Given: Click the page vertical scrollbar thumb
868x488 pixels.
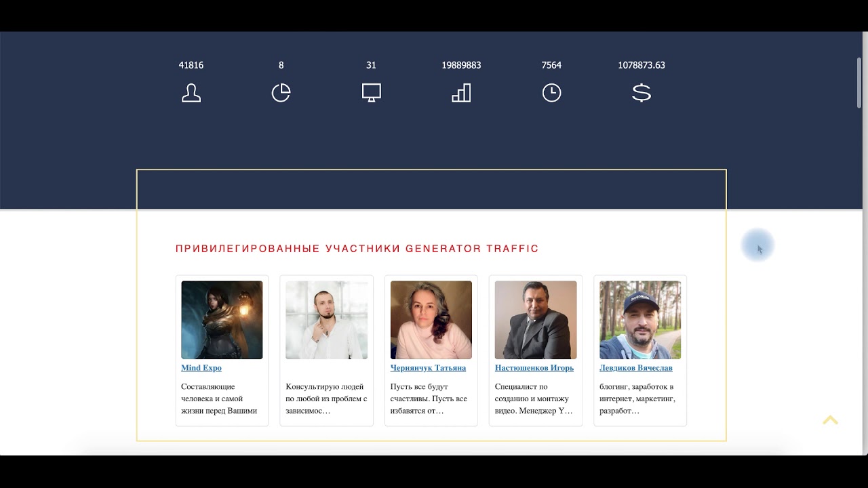Looking at the screenshot, I should [x=859, y=82].
